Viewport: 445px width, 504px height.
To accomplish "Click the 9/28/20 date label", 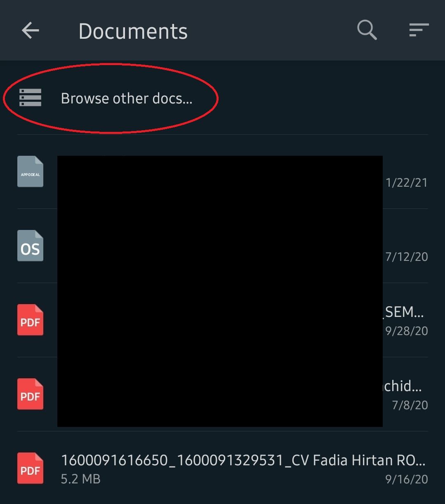I will coord(407,331).
